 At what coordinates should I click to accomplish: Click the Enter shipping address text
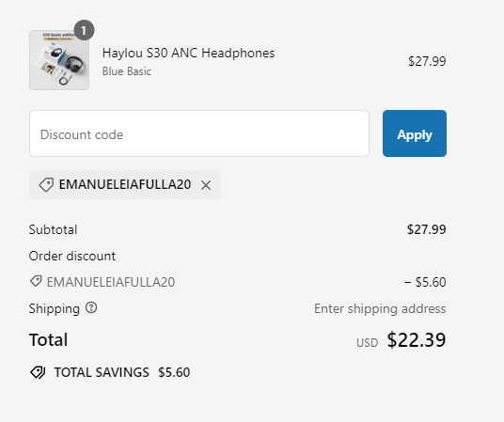tap(380, 308)
